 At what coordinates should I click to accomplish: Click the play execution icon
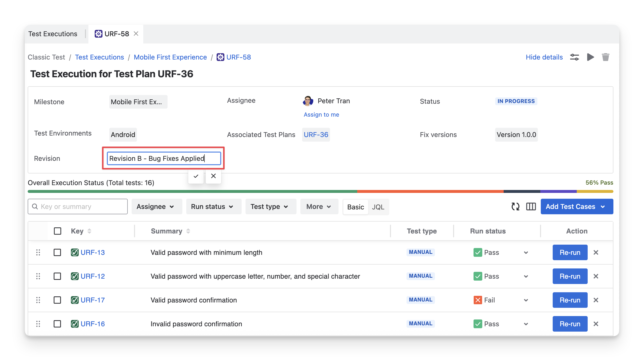pyautogui.click(x=590, y=57)
